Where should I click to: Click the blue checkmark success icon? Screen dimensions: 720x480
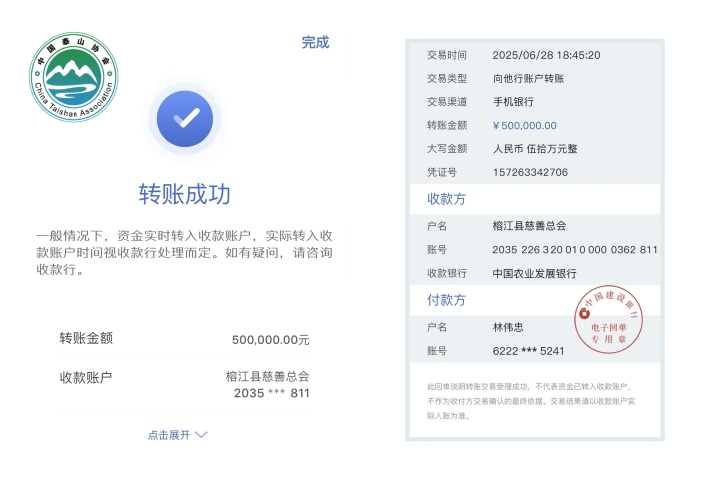pos(186,119)
